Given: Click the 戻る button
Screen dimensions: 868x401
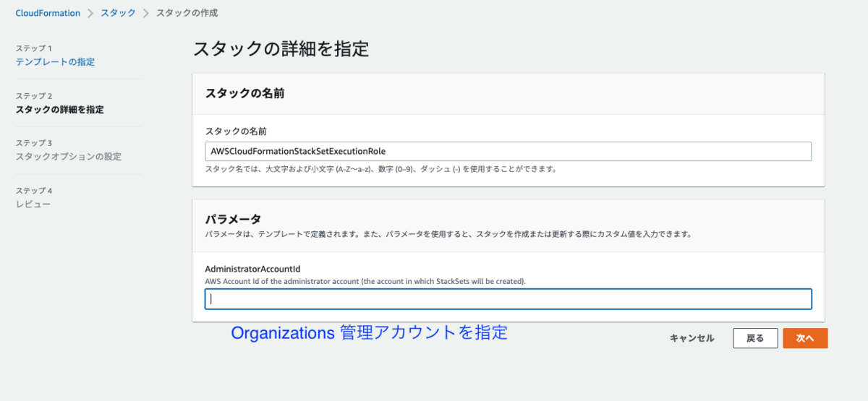Looking at the screenshot, I should pyautogui.click(x=755, y=338).
